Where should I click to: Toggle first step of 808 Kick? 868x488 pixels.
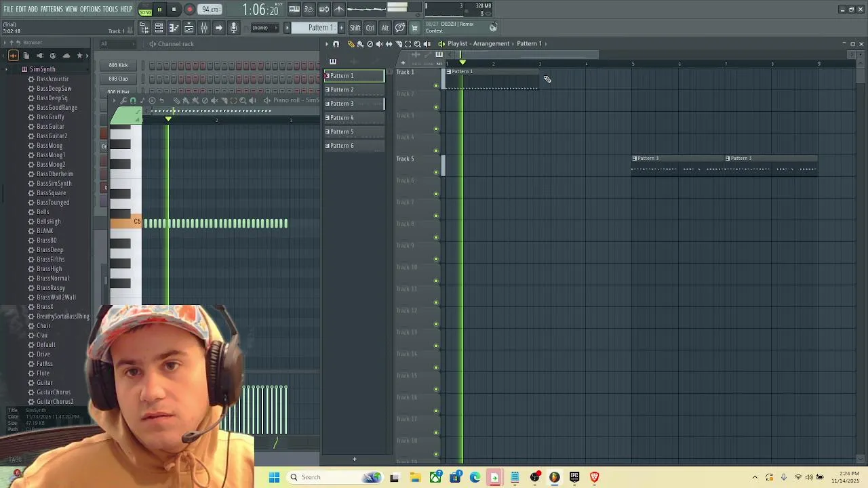pyautogui.click(x=152, y=65)
